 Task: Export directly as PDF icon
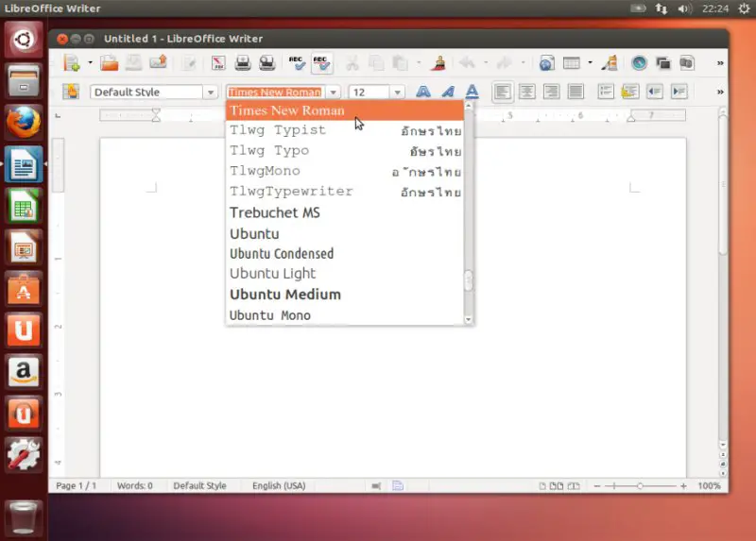click(218, 63)
